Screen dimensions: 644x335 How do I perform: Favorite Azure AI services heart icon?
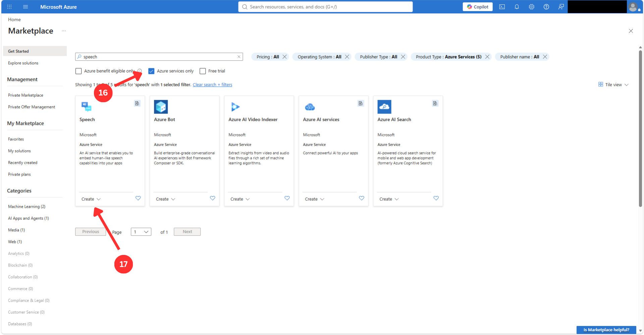(x=362, y=198)
